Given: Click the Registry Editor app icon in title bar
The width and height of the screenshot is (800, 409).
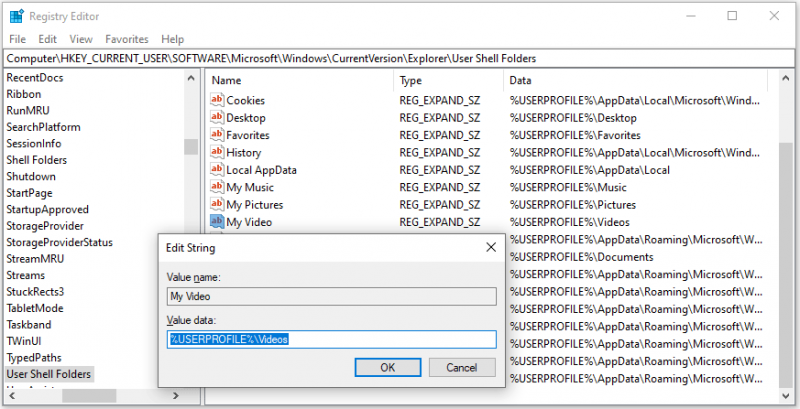Looking at the screenshot, I should [x=16, y=16].
